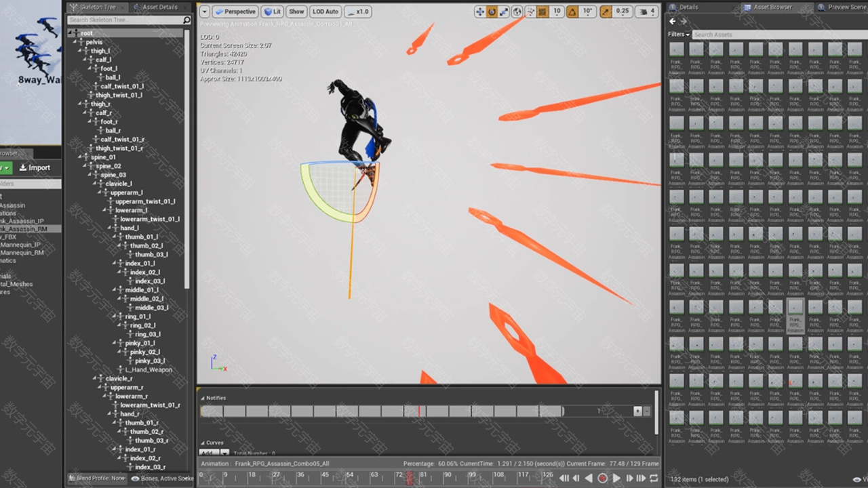Switch to the Details tab

click(688, 7)
